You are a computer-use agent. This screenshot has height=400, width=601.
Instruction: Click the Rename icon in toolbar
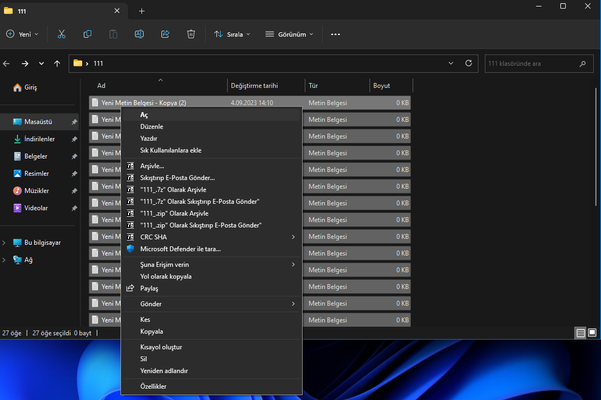(139, 34)
